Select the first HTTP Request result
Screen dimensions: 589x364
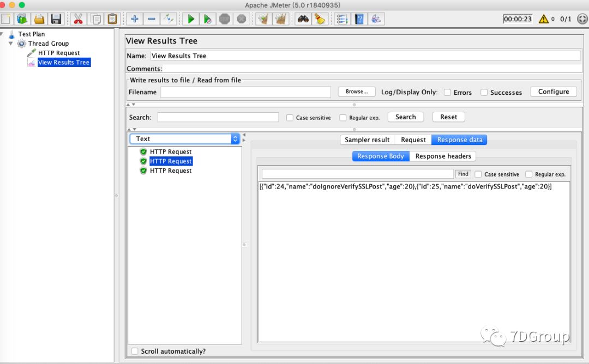coord(171,151)
